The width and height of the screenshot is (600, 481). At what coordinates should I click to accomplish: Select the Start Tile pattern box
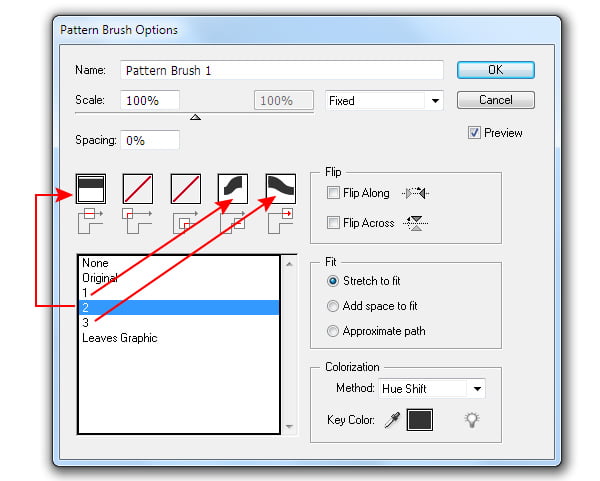pyautogui.click(x=233, y=189)
